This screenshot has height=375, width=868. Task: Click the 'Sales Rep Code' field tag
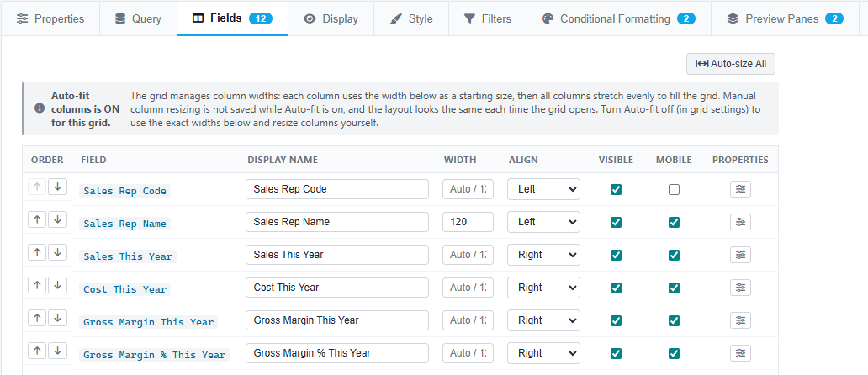point(124,191)
